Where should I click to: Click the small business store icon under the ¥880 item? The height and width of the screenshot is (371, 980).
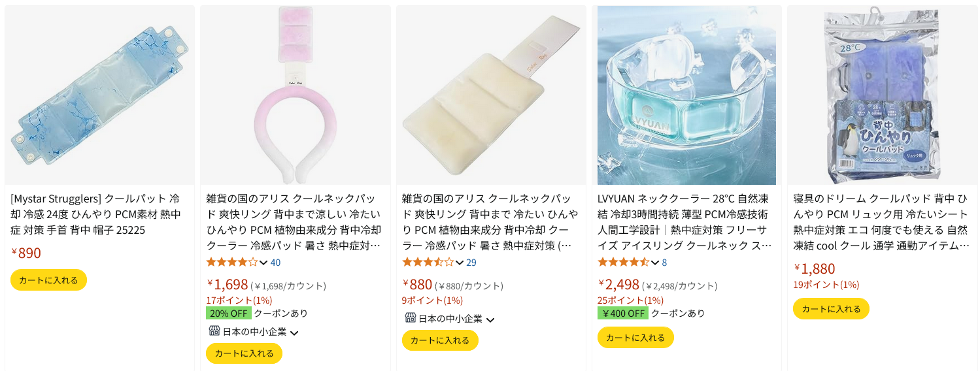[x=411, y=318]
